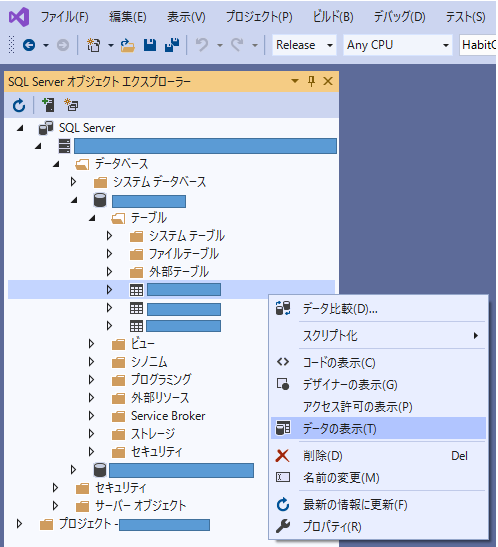Select the テーブル tree folder
Image resolution: width=498 pixels, height=547 pixels.
pyautogui.click(x=149, y=218)
